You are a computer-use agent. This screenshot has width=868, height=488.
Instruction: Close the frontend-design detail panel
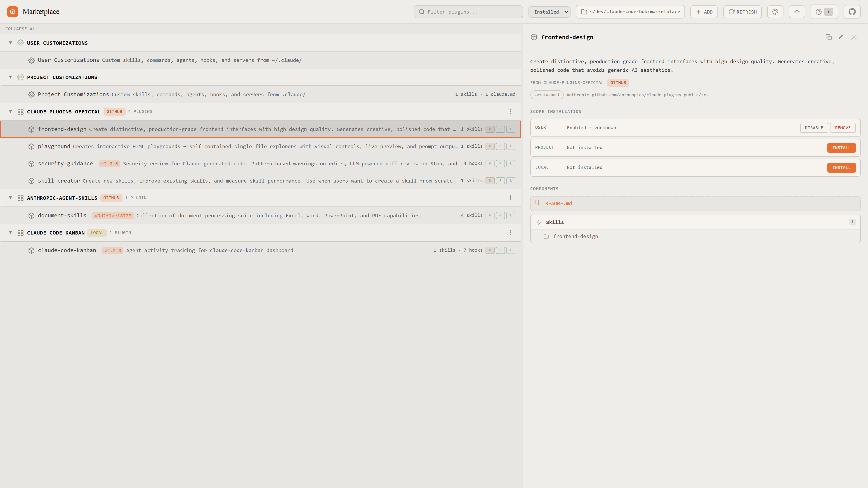pos(854,37)
